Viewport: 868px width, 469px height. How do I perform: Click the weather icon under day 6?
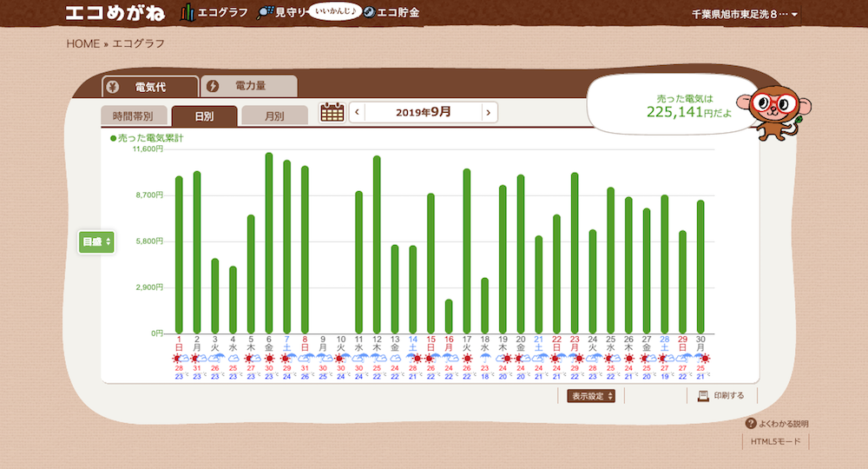tap(270, 358)
